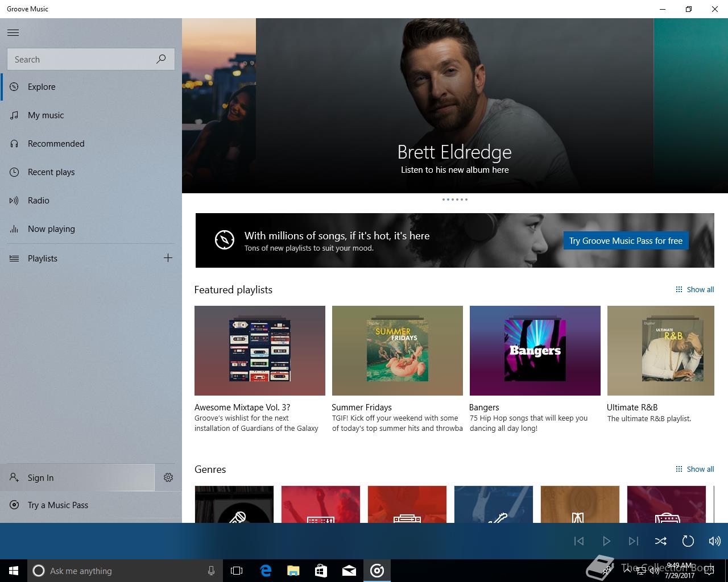Open the Windows Start menu
Screen dimensions: 728x582
point(14,571)
